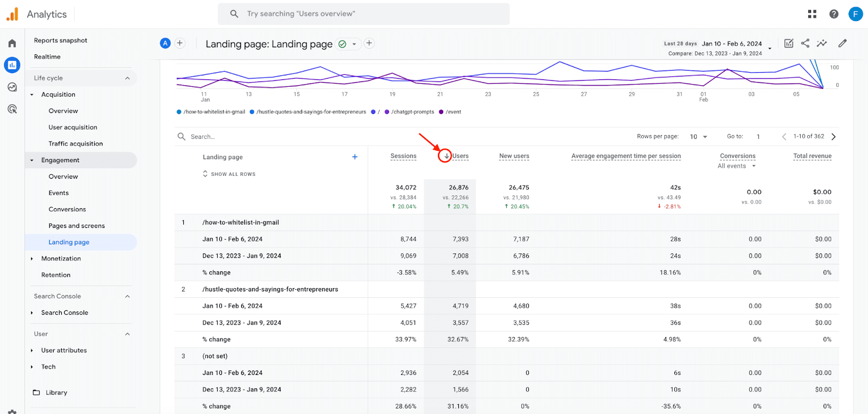Expand the Tech group
Screen dimensions: 868x414
(x=32, y=367)
